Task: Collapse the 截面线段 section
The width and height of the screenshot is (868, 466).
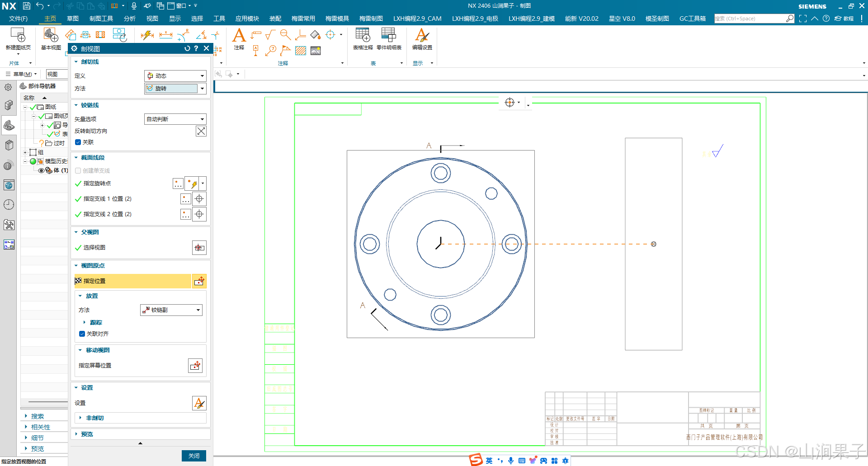Action: [x=76, y=158]
